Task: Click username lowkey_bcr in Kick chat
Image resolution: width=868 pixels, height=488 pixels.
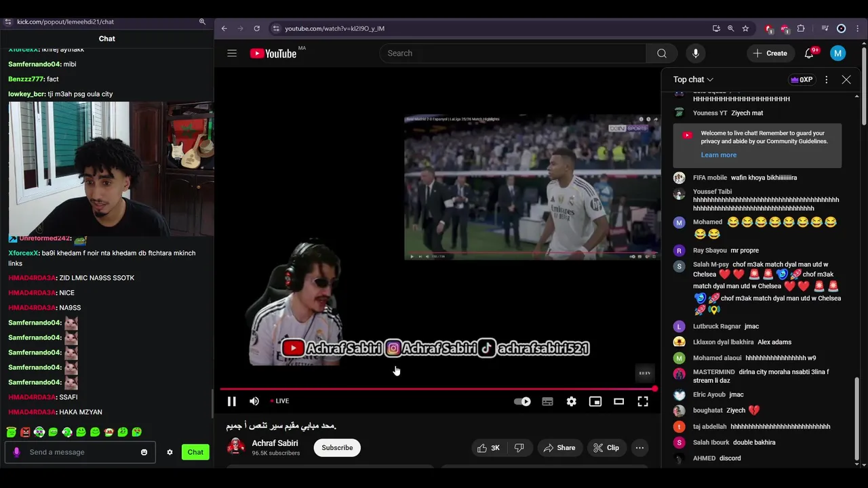Action: [27, 94]
